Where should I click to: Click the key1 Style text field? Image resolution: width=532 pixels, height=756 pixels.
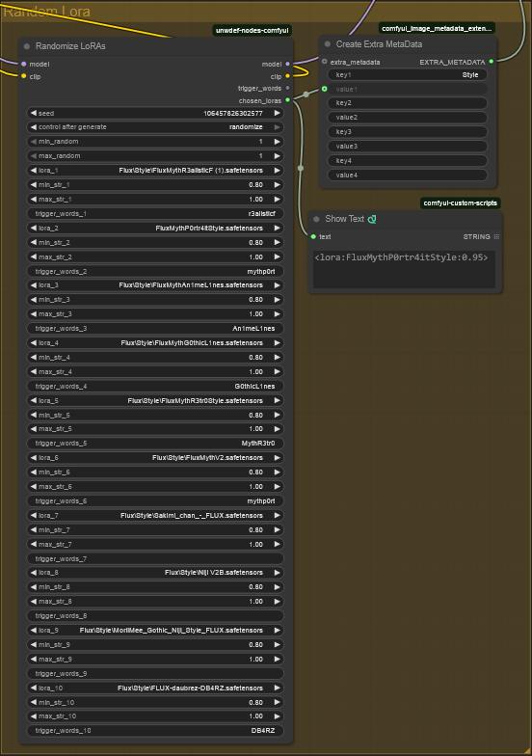407,75
